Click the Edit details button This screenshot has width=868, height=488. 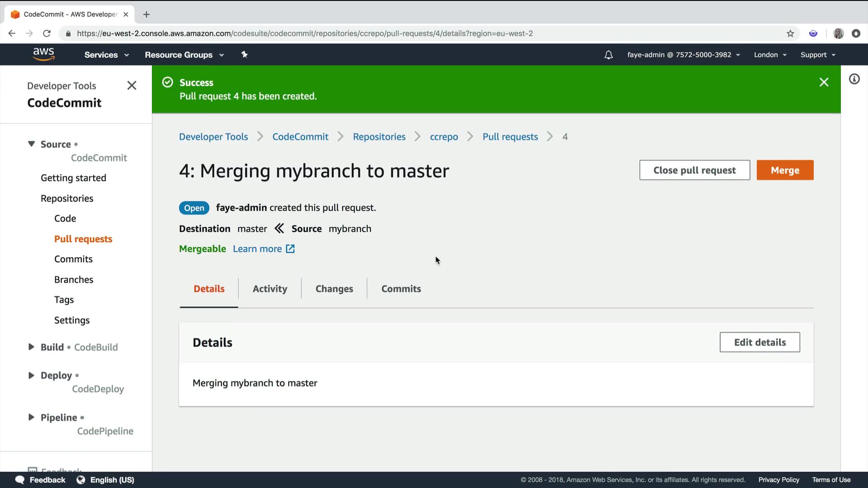(x=759, y=342)
